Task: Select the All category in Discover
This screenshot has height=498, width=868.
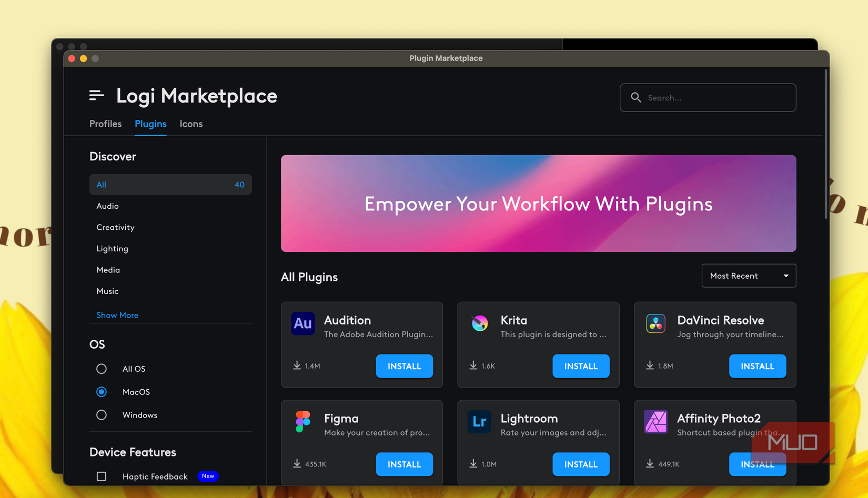Action: (170, 185)
